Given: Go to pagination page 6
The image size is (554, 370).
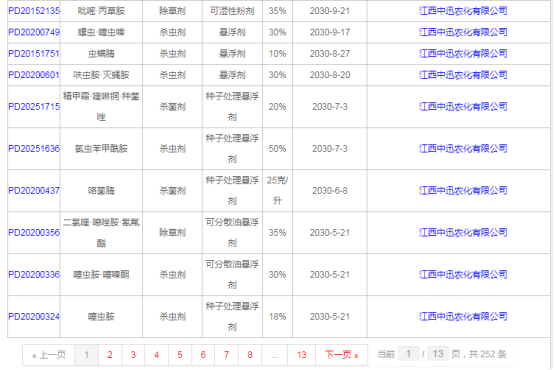Looking at the screenshot, I should coord(203,355).
